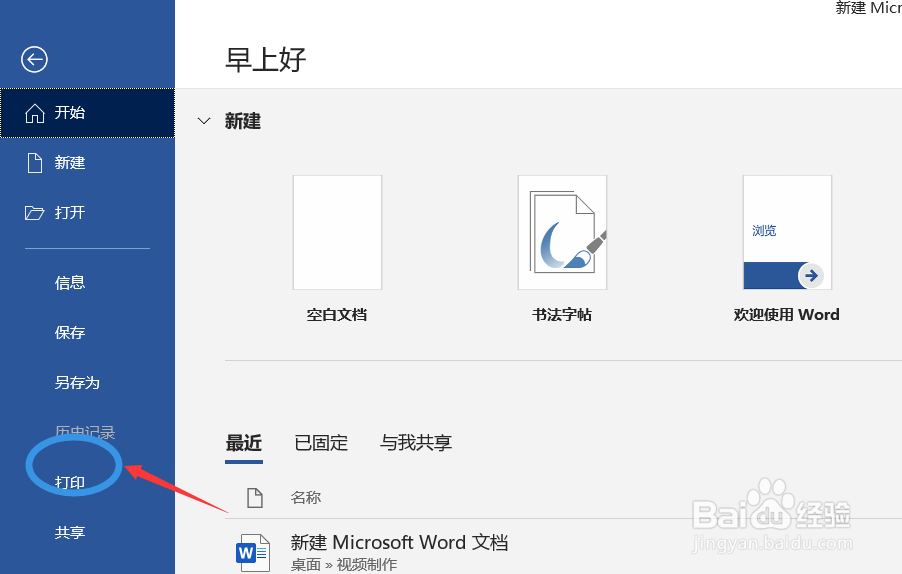Click the back arrow circle icon
902x574 pixels.
click(x=34, y=59)
